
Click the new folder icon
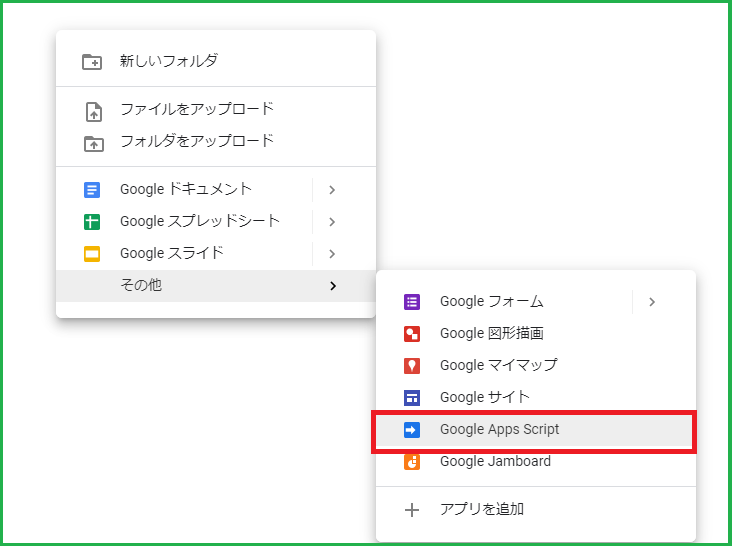click(92, 62)
